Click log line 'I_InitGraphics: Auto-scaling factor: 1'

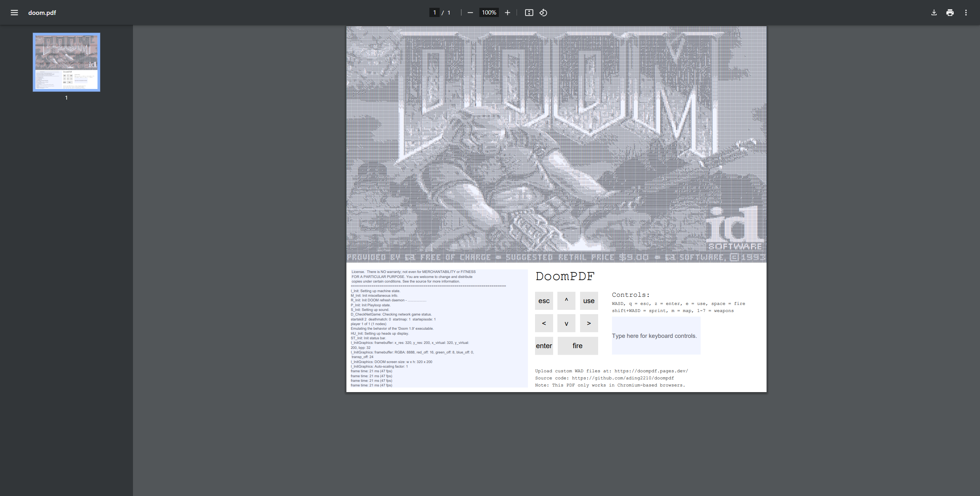pyautogui.click(x=379, y=367)
